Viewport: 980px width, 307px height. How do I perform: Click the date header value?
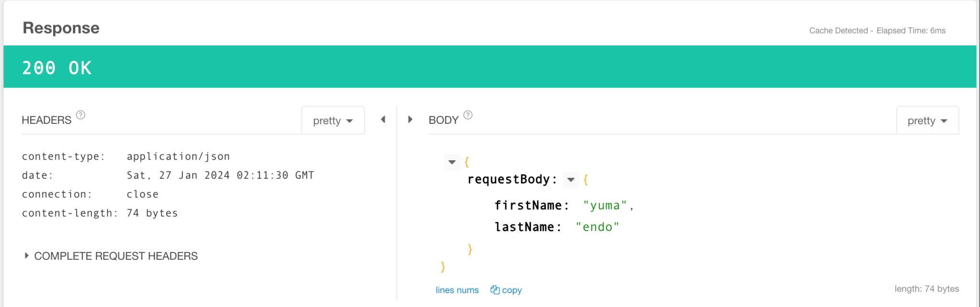[220, 175]
